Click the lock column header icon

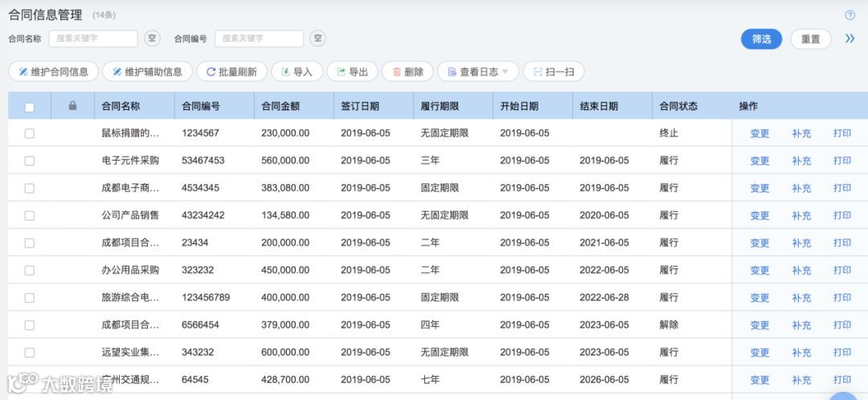point(72,106)
